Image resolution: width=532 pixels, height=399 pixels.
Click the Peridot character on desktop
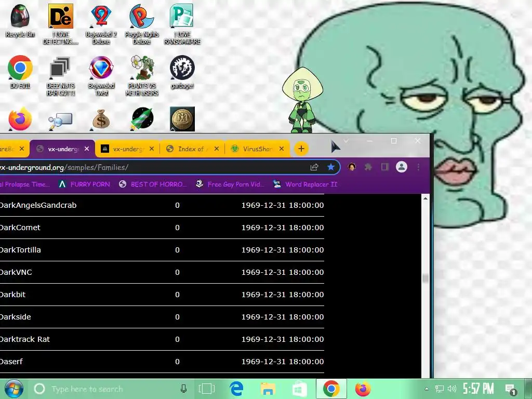pos(302,100)
